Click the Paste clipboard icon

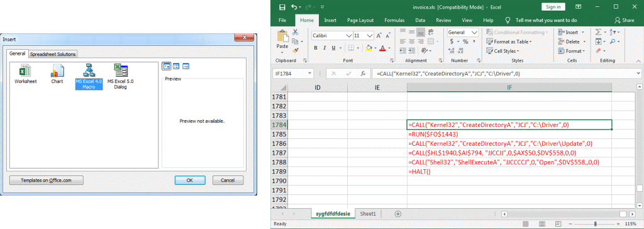coord(282,36)
